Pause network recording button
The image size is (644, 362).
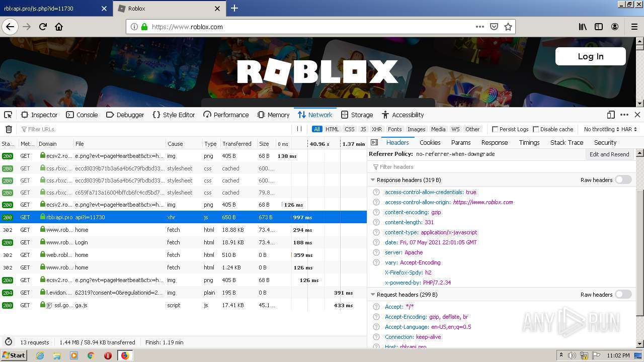[299, 129]
